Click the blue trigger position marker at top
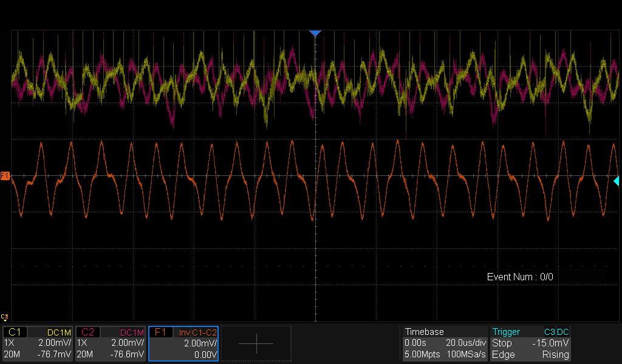The image size is (622, 364). coord(315,33)
